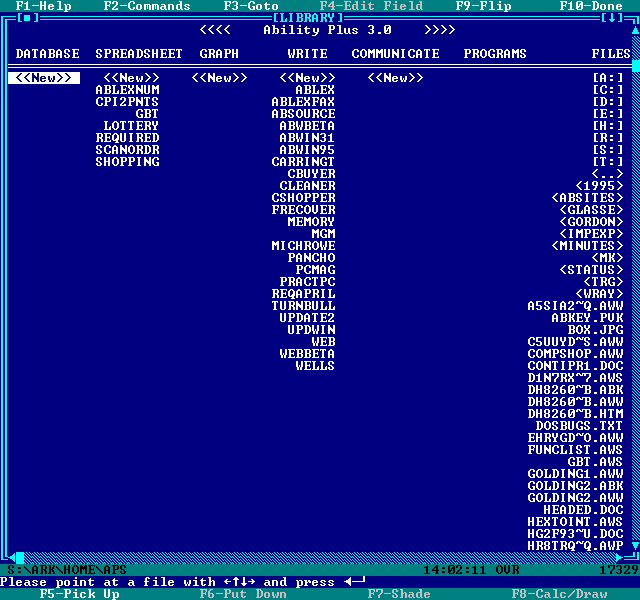Click F7-Shade on the bottom bar

tap(399, 594)
